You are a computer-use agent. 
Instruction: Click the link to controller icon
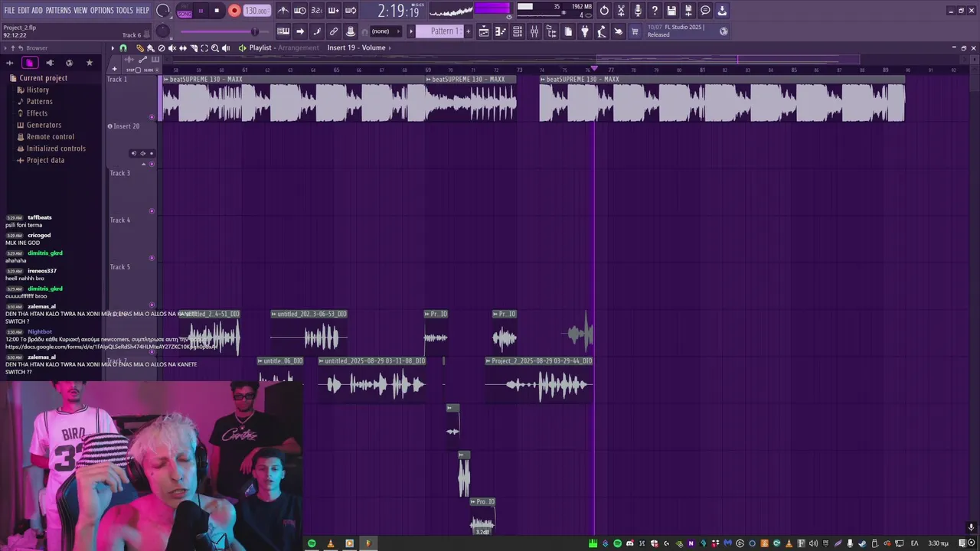click(x=334, y=31)
